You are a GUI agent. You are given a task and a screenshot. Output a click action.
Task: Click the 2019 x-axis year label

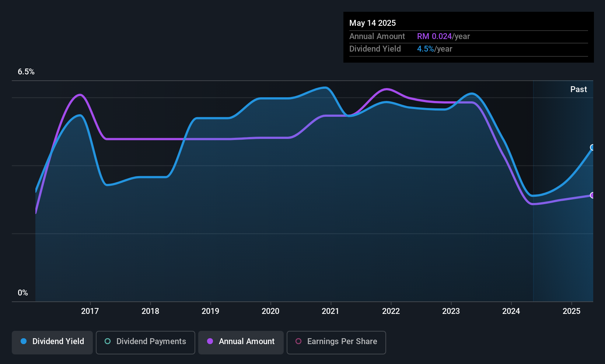point(210,311)
